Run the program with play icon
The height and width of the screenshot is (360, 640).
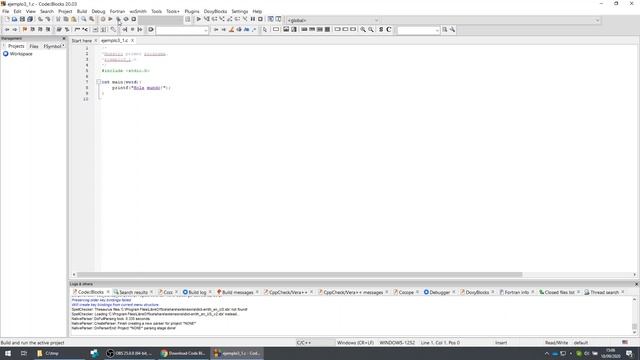point(111,19)
